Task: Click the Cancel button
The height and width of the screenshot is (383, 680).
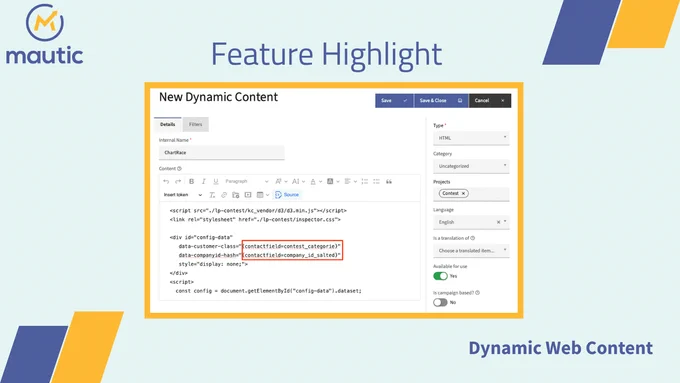Action: tap(490, 100)
